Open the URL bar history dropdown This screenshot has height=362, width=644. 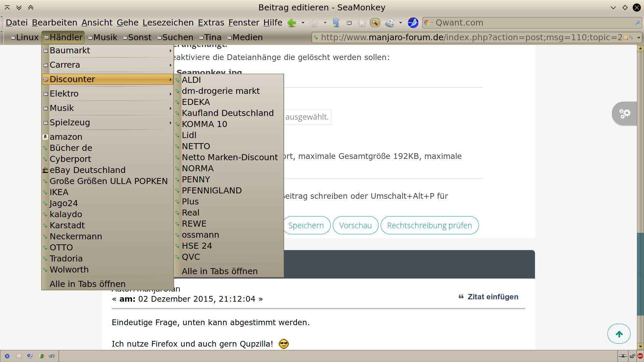639,38
